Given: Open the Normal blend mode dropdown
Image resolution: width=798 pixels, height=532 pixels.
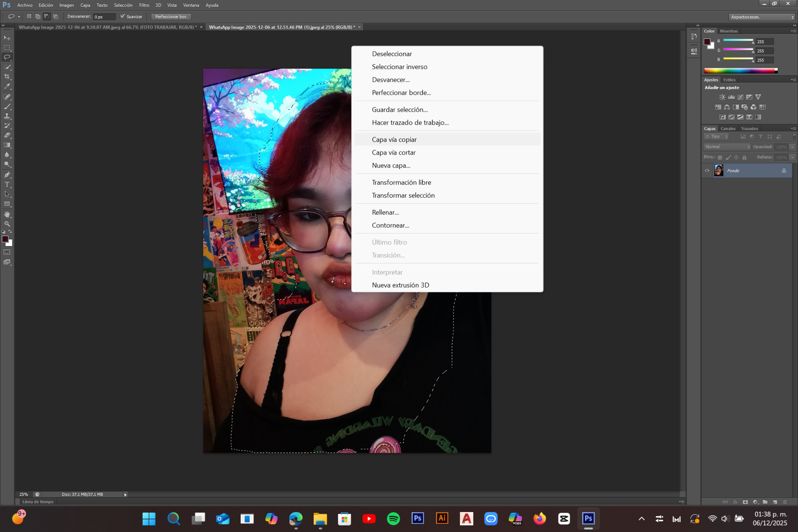Looking at the screenshot, I should [727, 147].
